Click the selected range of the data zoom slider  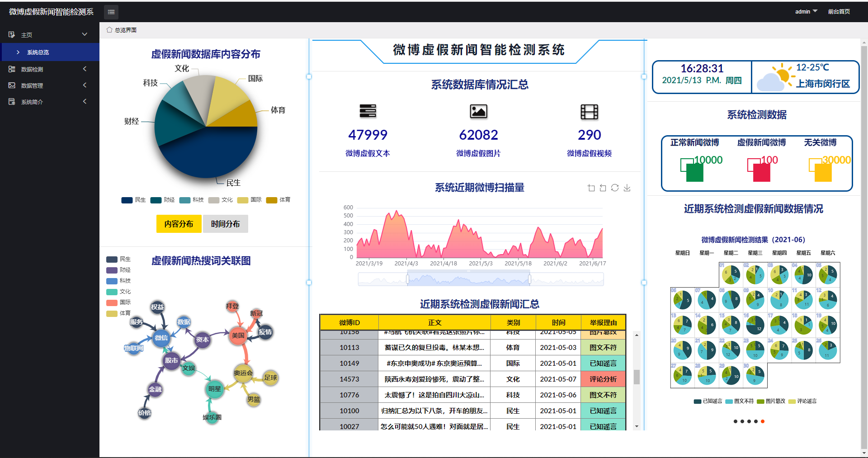[468, 279]
